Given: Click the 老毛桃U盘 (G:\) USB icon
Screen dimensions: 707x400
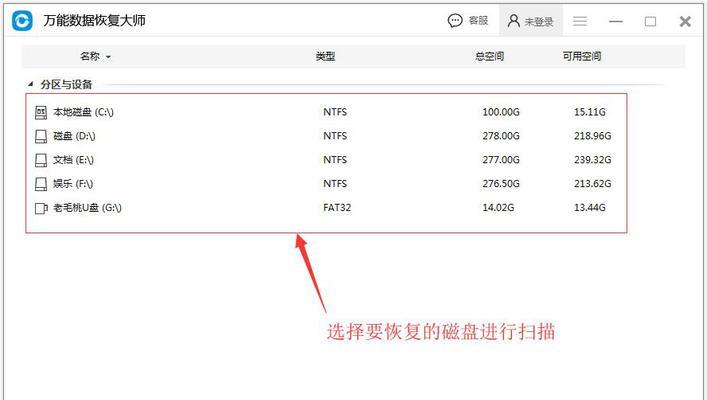Looking at the screenshot, I should point(41,208).
